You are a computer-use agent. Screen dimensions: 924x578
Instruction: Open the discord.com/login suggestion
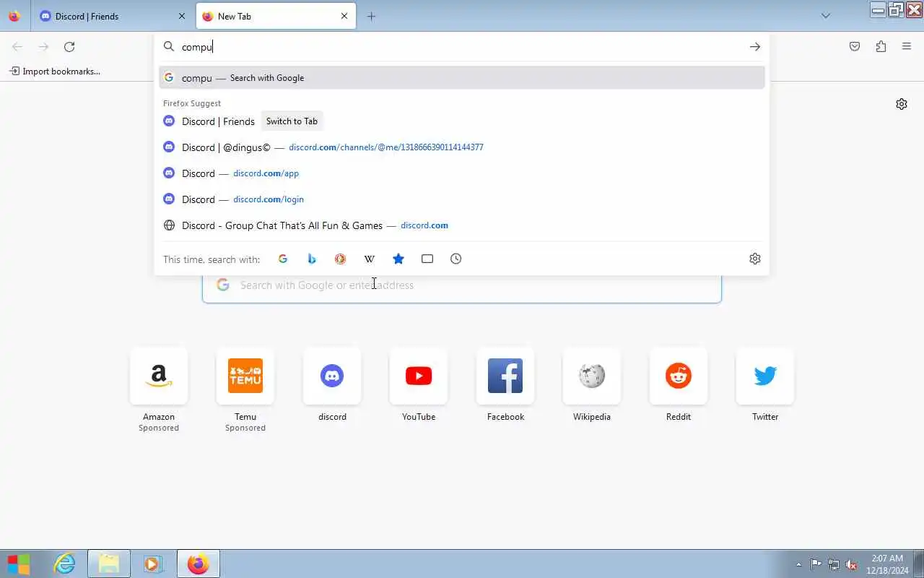click(462, 199)
